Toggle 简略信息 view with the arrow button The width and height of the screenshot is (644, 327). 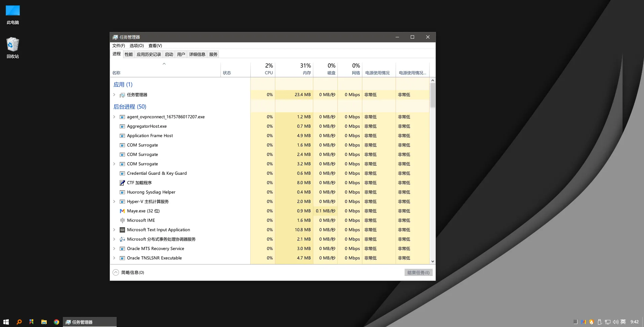116,273
